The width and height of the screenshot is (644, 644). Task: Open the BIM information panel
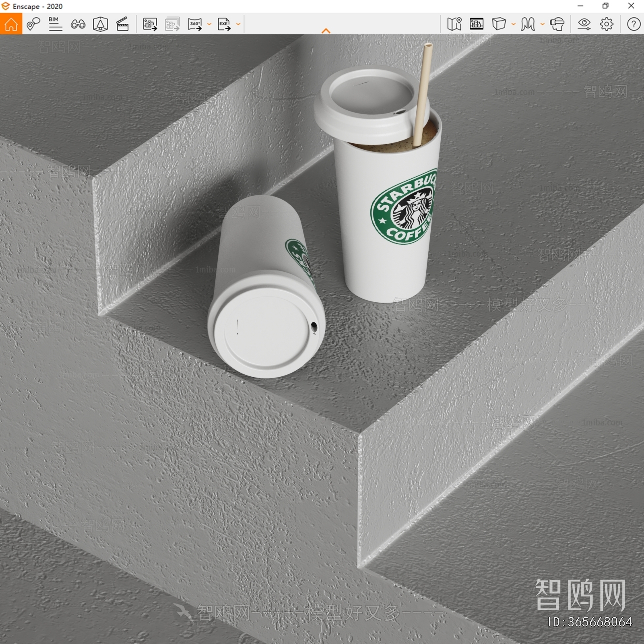[55, 24]
